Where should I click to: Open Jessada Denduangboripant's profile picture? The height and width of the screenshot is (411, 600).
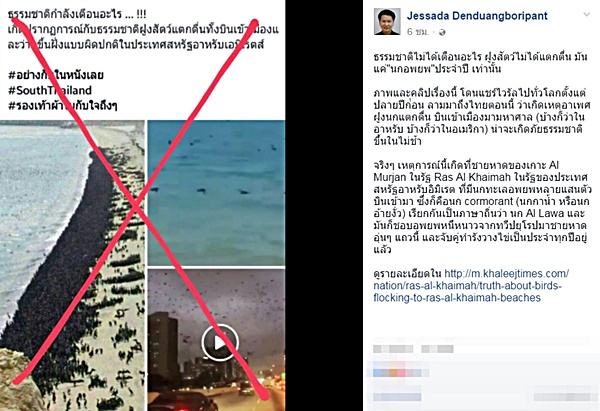click(387, 21)
